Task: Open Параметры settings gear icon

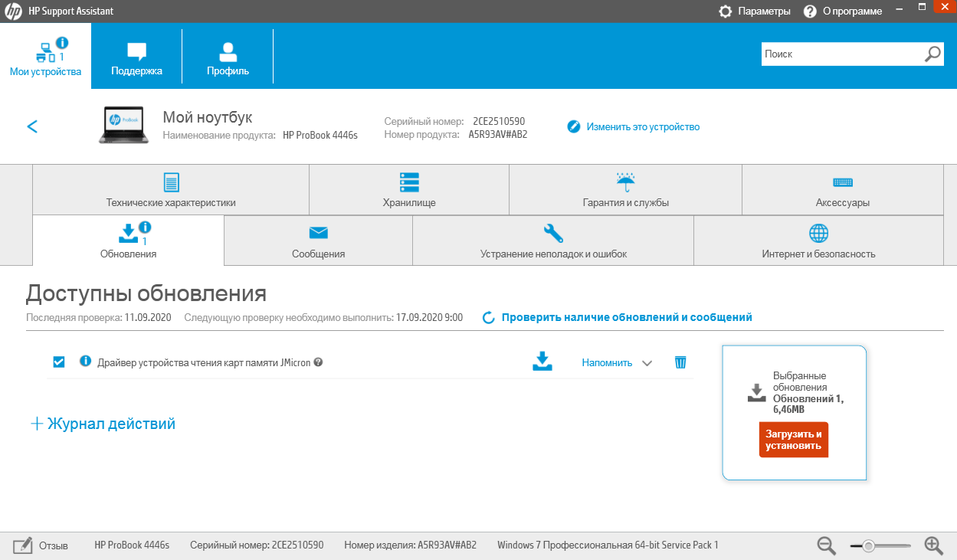Action: [x=725, y=11]
